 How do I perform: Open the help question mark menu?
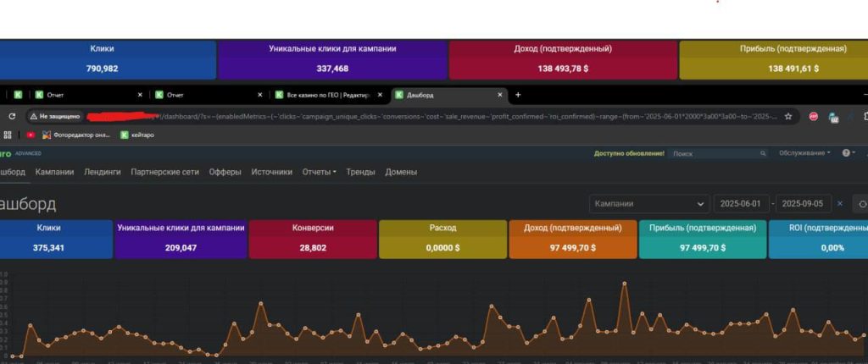coord(849,153)
